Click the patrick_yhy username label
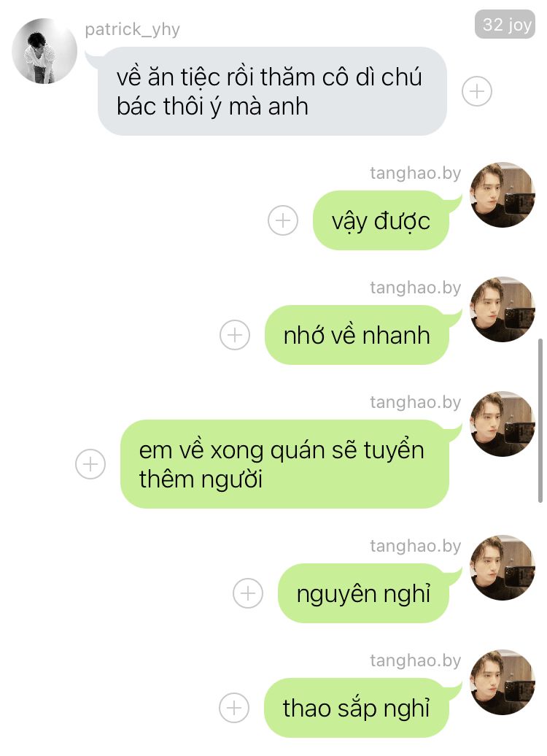 (x=133, y=30)
